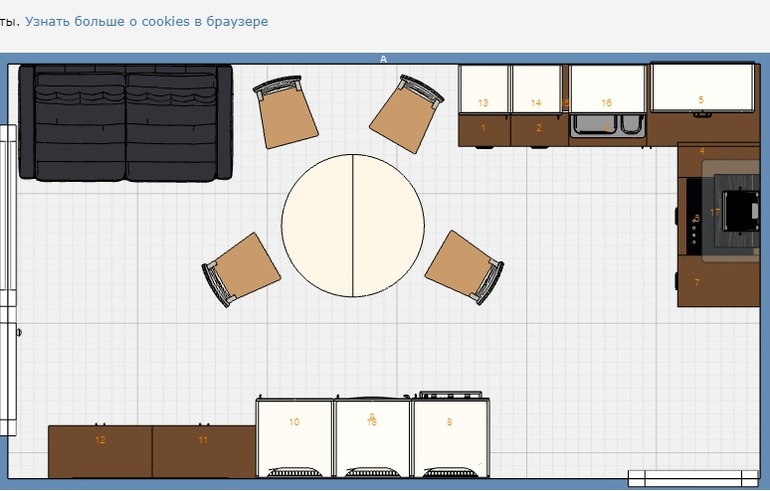
Task: Select the kitchen sink
Action: click(x=608, y=126)
